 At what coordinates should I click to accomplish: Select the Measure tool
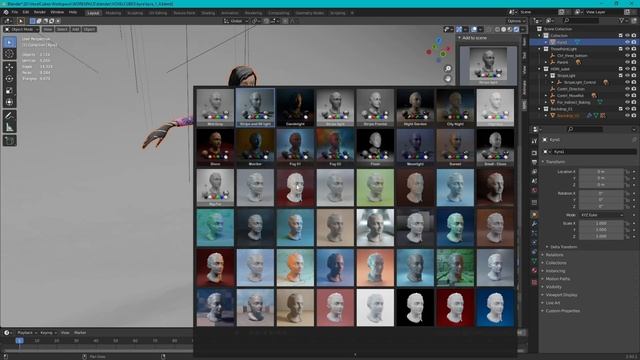coord(9,127)
